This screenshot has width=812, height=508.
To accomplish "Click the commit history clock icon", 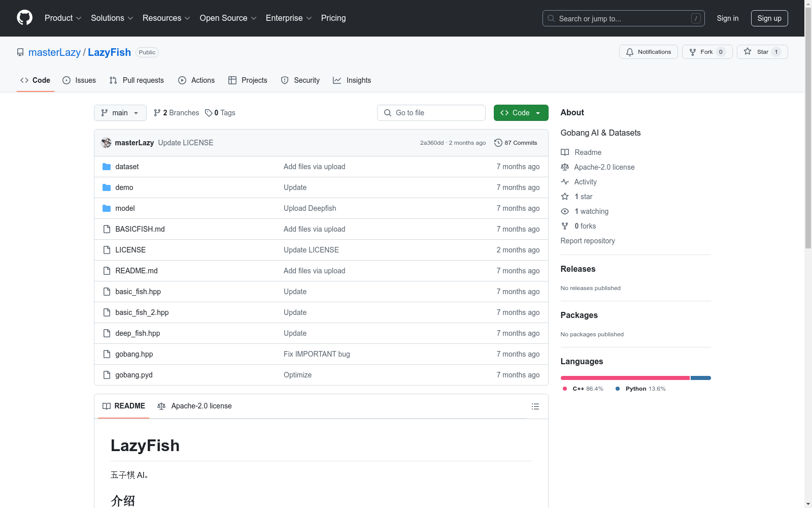I will pos(498,143).
